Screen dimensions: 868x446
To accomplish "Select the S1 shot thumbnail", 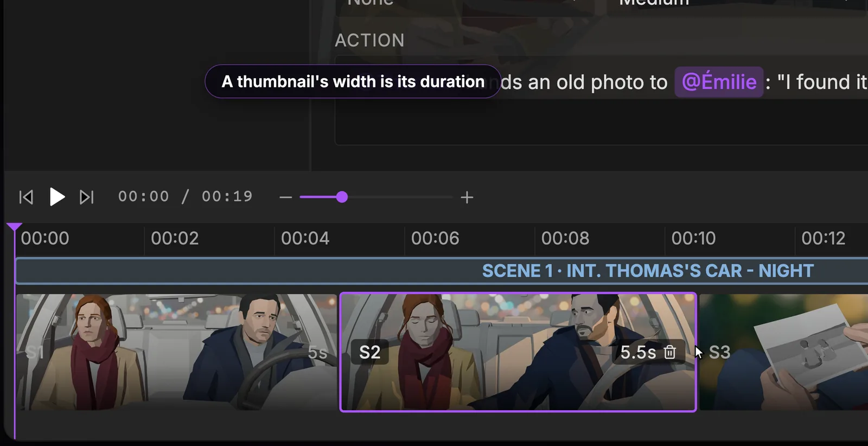I will pos(176,352).
